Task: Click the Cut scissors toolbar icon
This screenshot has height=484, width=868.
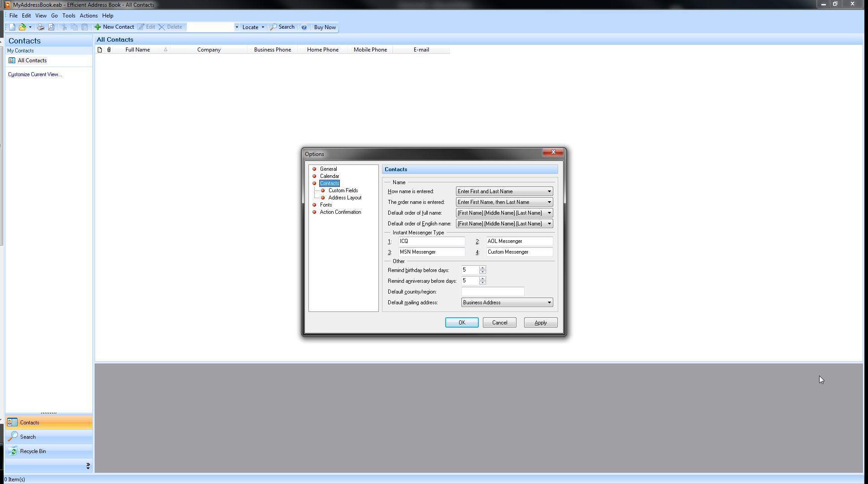Action: pos(64,27)
